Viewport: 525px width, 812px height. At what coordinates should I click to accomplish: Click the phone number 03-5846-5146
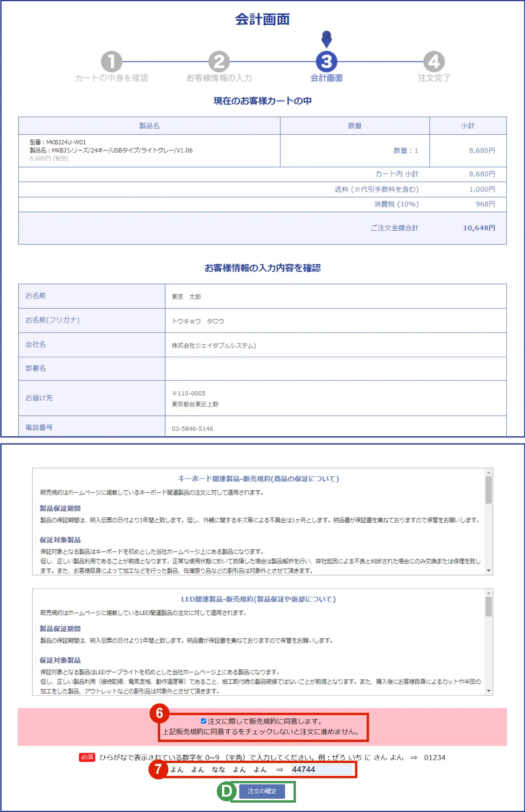192,429
